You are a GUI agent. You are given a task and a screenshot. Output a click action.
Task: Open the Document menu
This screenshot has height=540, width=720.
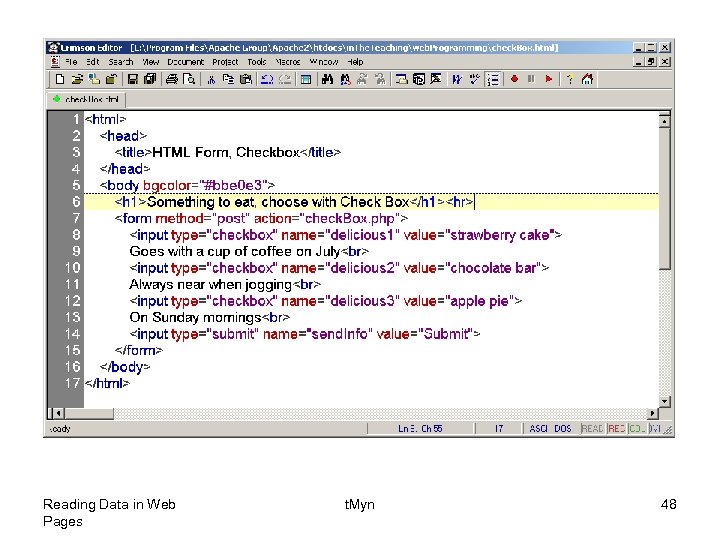pyautogui.click(x=186, y=62)
